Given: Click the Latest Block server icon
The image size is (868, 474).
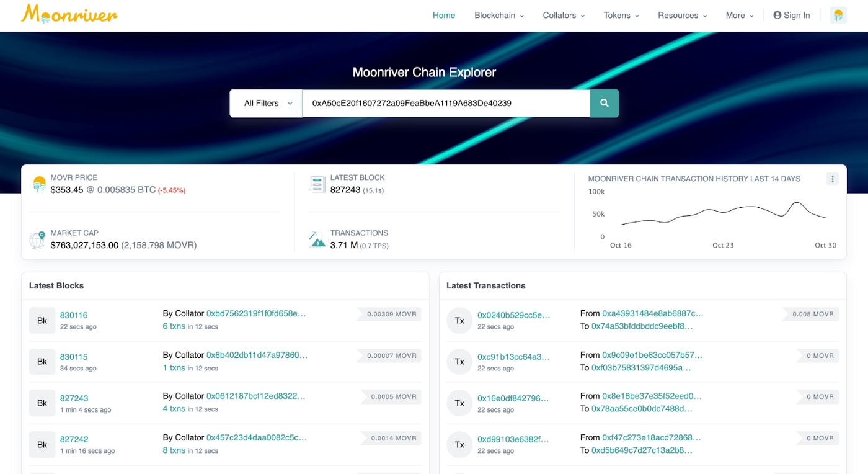Looking at the screenshot, I should 317,184.
